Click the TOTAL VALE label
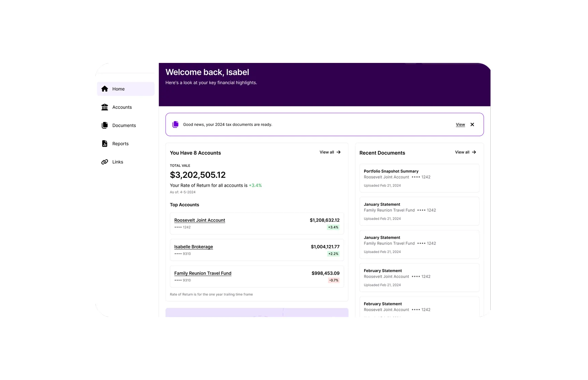This screenshot has width=588, height=380. point(180,166)
